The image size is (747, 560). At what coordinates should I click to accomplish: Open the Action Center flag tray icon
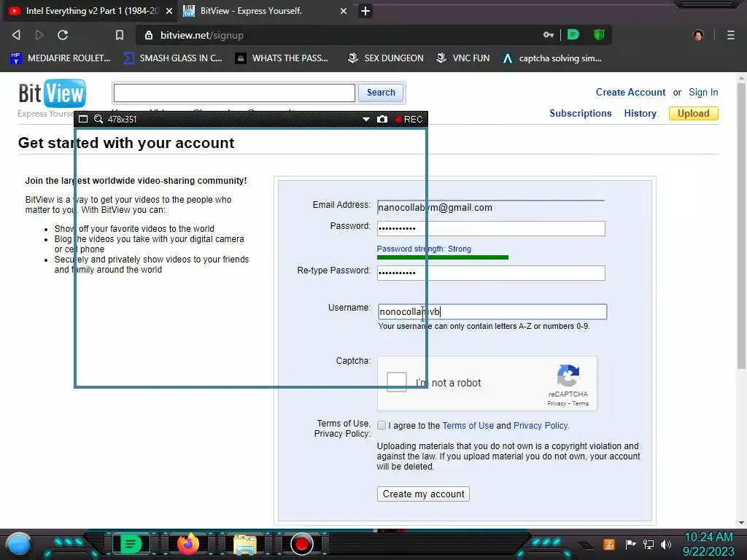(630, 544)
